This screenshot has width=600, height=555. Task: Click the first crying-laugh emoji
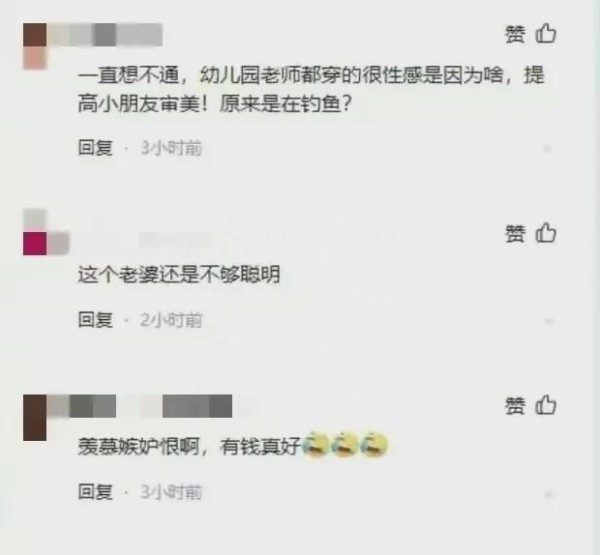316,444
